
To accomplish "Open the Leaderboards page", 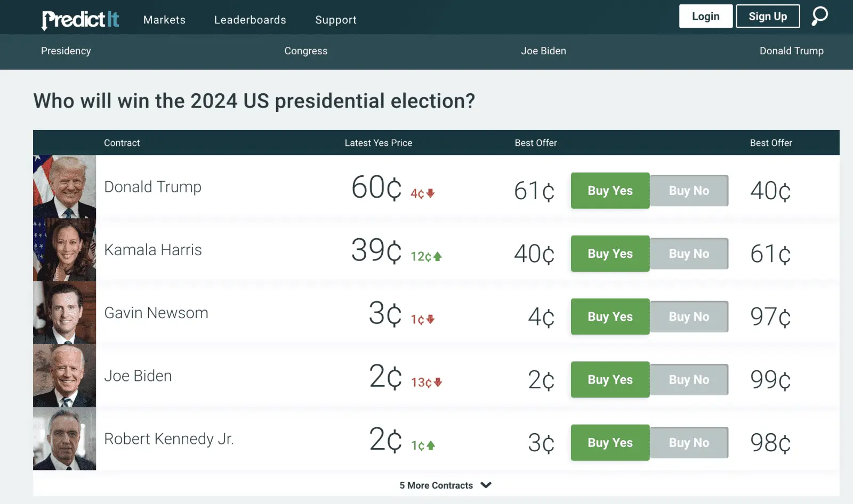I will click(250, 20).
